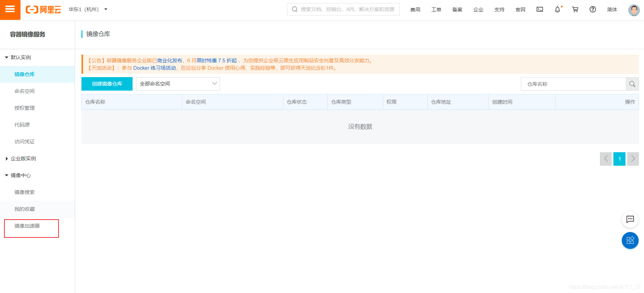Open the blue floating apps widget
The image size is (644, 293).
630,240
